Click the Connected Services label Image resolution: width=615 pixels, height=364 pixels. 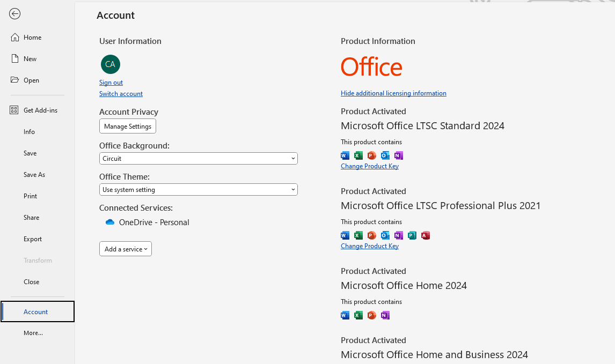(x=136, y=208)
